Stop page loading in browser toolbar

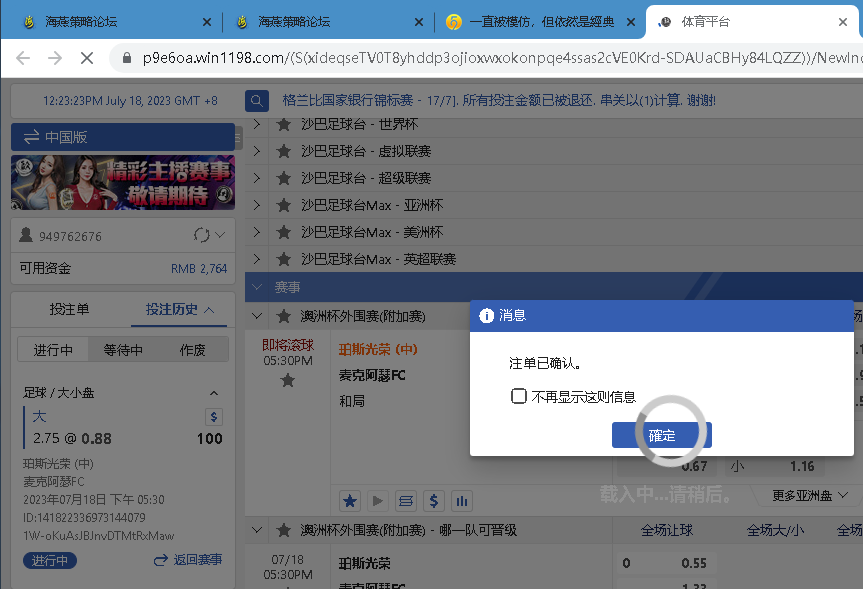click(85, 58)
